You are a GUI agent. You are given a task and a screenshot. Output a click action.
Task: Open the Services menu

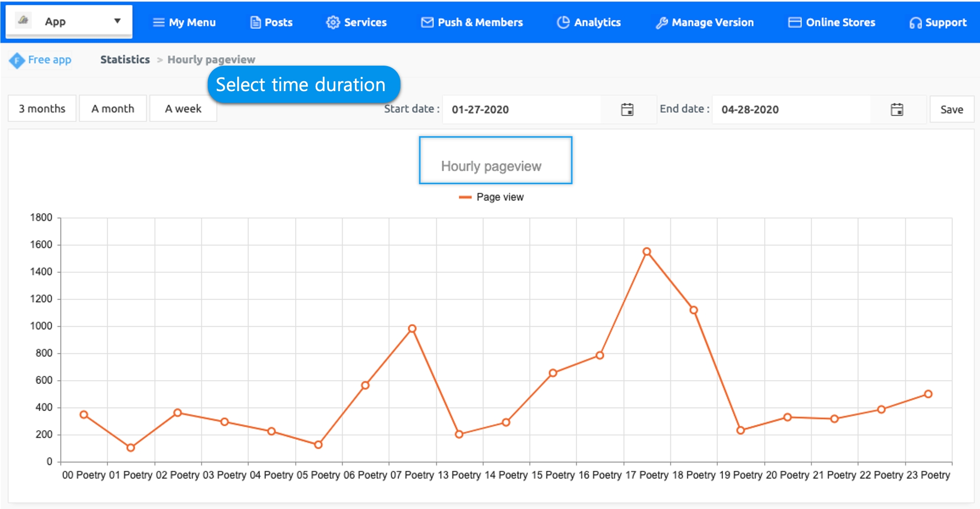356,23
